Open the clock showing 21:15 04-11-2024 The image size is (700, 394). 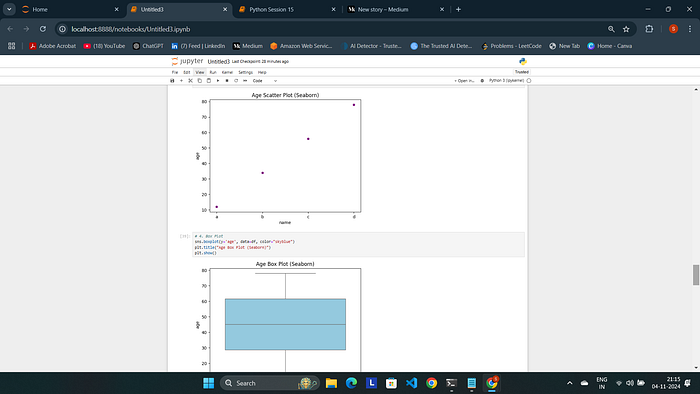tap(666, 383)
